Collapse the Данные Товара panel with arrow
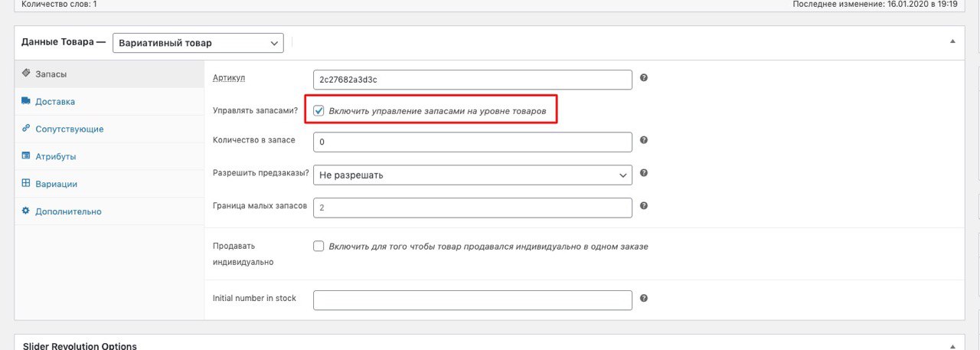The image size is (980, 350). pyautogui.click(x=952, y=41)
